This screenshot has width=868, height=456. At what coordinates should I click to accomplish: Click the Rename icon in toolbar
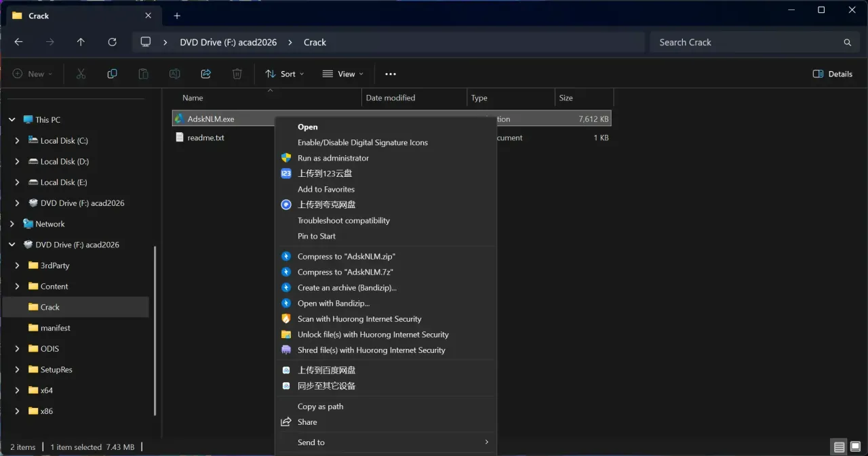coord(174,74)
